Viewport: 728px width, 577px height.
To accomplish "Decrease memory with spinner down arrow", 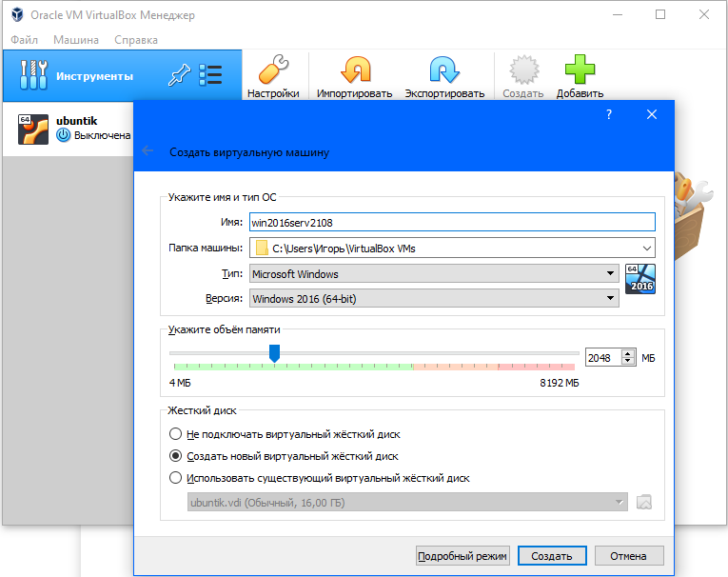I will (x=628, y=362).
